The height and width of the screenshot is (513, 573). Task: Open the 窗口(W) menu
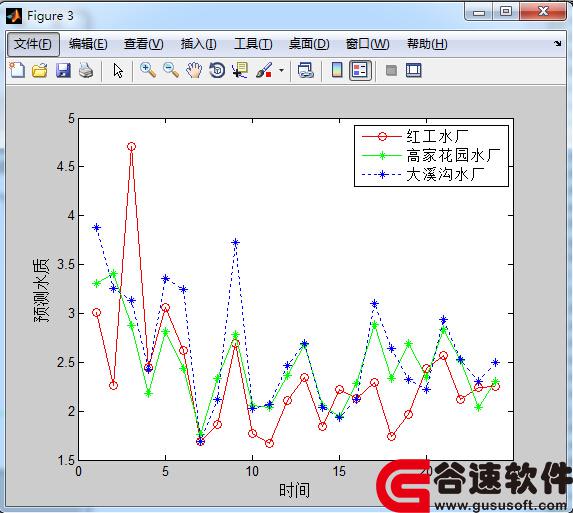(368, 44)
